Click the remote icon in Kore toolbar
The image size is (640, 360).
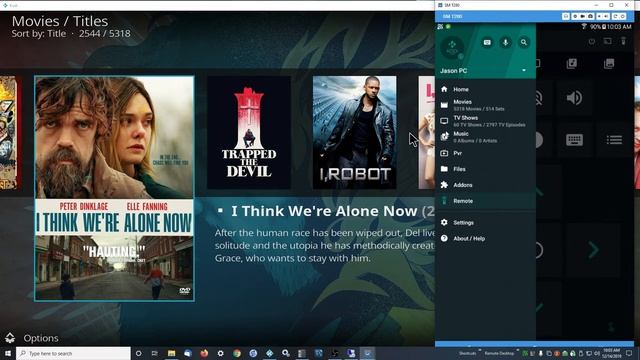623,41
